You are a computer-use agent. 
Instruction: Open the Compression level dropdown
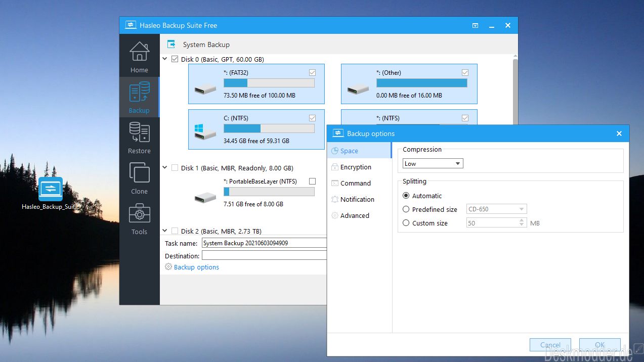click(433, 163)
